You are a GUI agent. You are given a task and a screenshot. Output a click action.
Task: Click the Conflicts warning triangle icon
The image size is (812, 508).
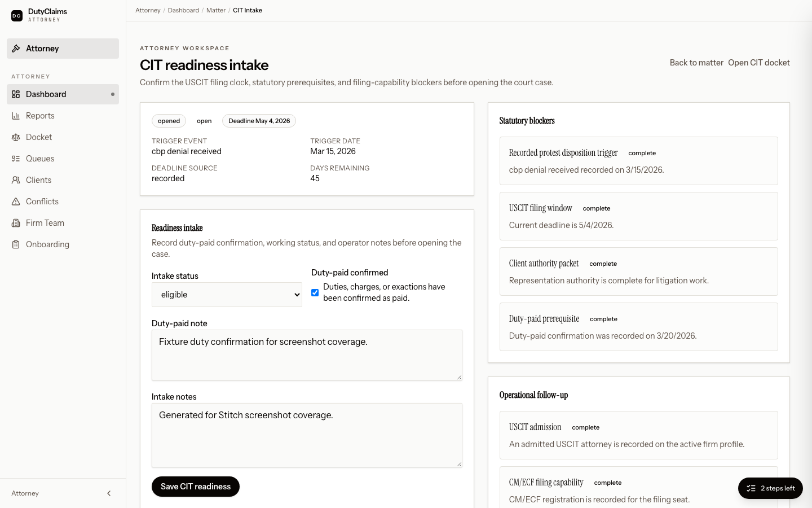[x=16, y=202]
